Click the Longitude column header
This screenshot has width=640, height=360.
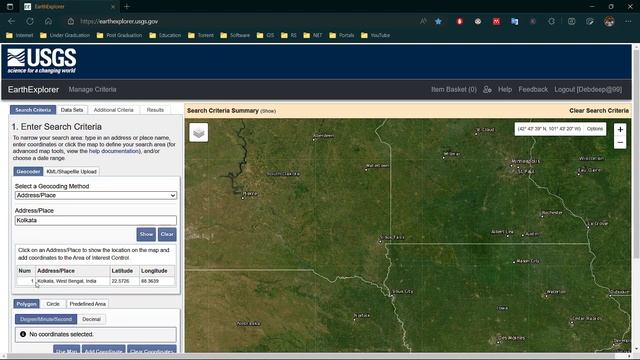pos(154,271)
